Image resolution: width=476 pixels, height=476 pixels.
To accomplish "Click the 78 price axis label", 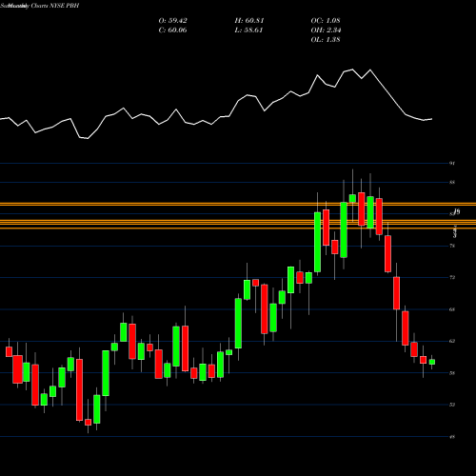I will [452, 246].
